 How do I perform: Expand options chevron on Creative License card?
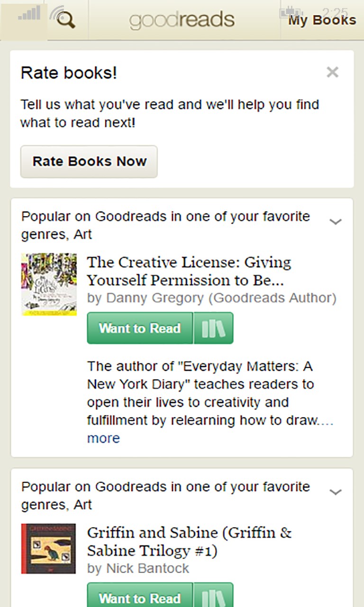coord(336,221)
